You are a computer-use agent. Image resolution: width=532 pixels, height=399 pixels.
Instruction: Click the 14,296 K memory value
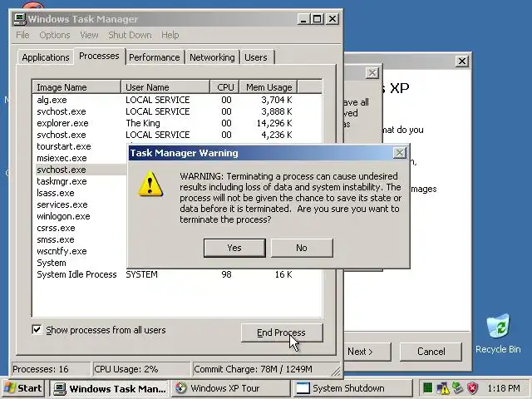pyautogui.click(x=274, y=123)
